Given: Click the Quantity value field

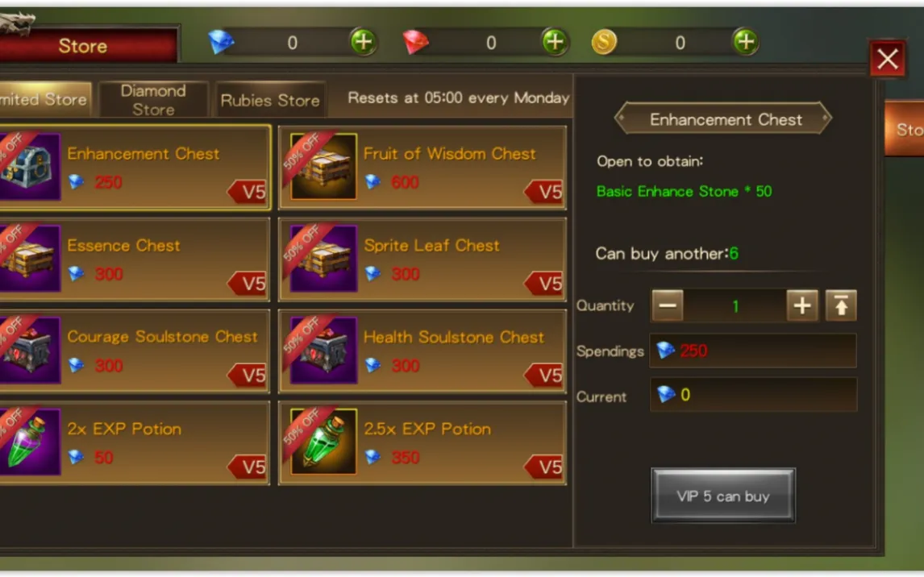Looking at the screenshot, I should [735, 305].
